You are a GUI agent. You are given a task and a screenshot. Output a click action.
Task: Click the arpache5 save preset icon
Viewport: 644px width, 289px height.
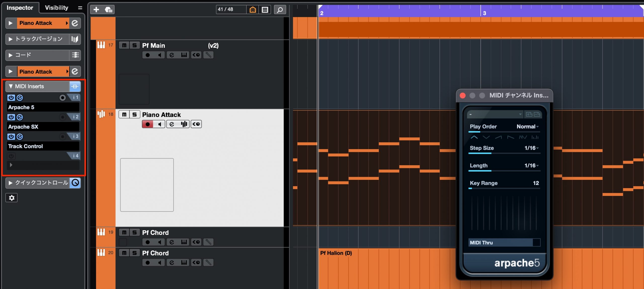pos(529,114)
